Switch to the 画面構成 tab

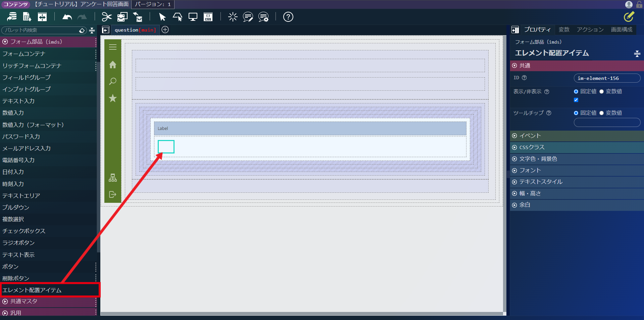[x=622, y=30]
